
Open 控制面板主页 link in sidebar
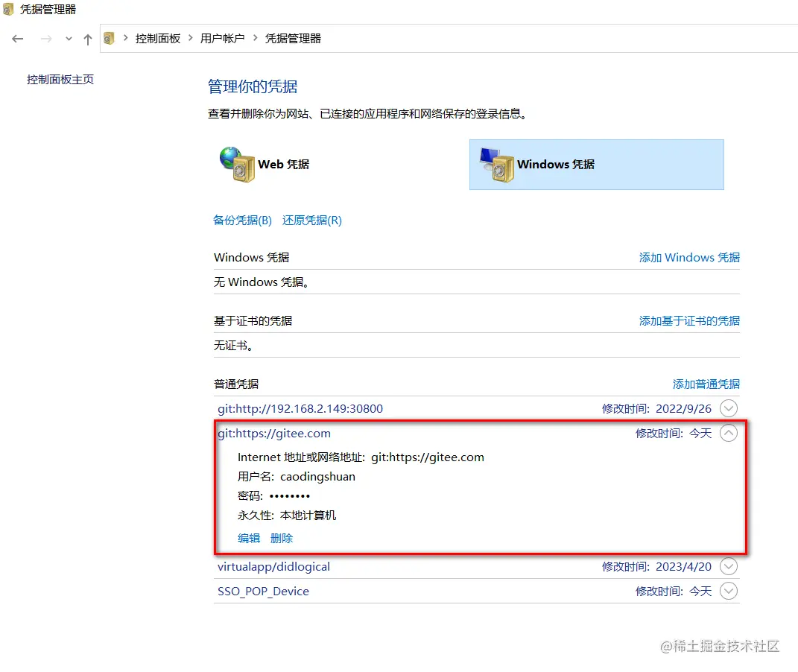(x=60, y=80)
